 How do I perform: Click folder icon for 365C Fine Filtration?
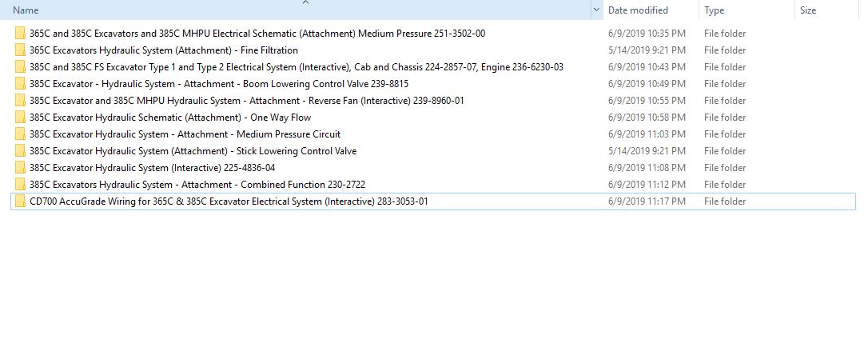click(x=20, y=50)
